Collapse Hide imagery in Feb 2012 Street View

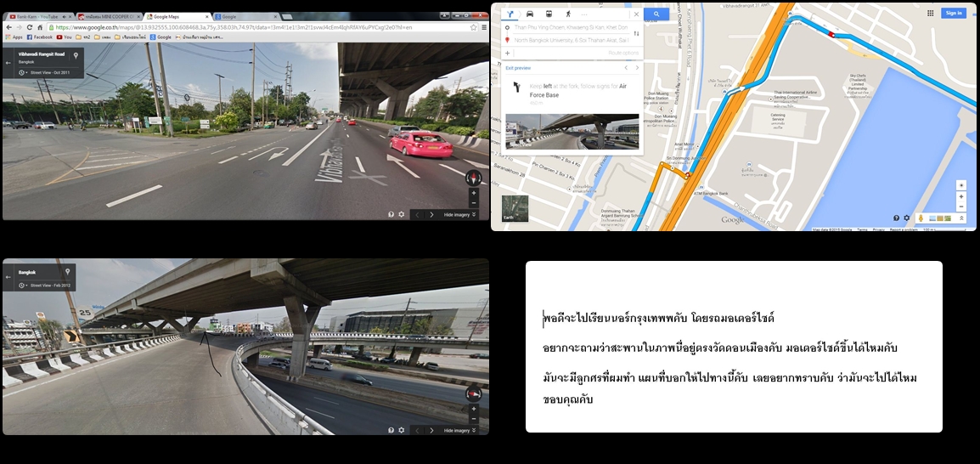coord(460,430)
